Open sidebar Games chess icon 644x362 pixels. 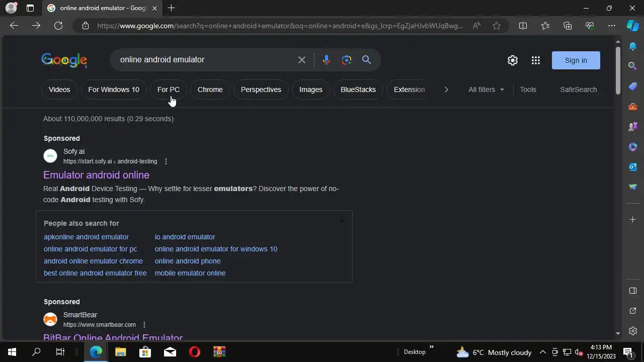pyautogui.click(x=633, y=127)
